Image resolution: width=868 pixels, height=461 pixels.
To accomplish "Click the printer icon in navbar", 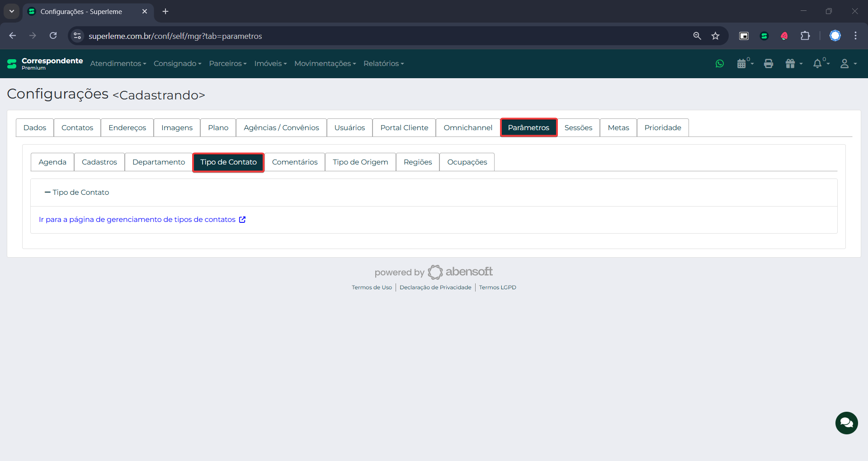I will pos(768,64).
